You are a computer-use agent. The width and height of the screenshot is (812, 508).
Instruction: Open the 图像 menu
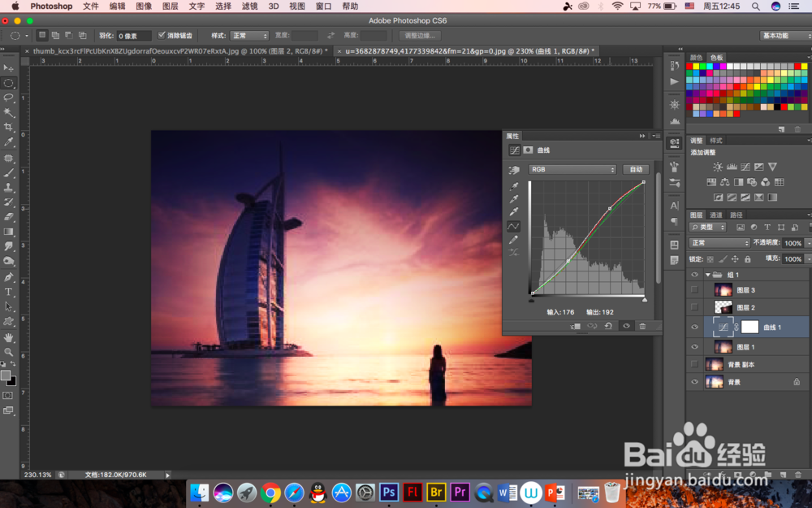click(144, 7)
